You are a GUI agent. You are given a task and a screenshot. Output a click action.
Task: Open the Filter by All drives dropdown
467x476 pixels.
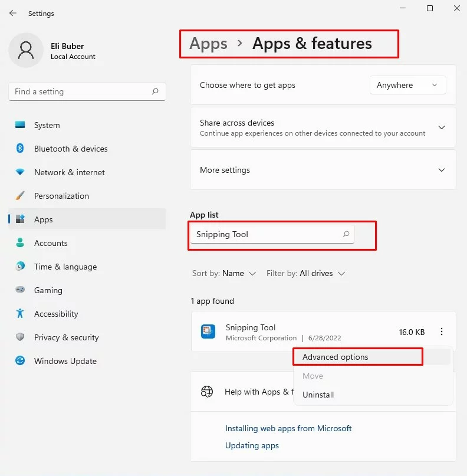305,273
